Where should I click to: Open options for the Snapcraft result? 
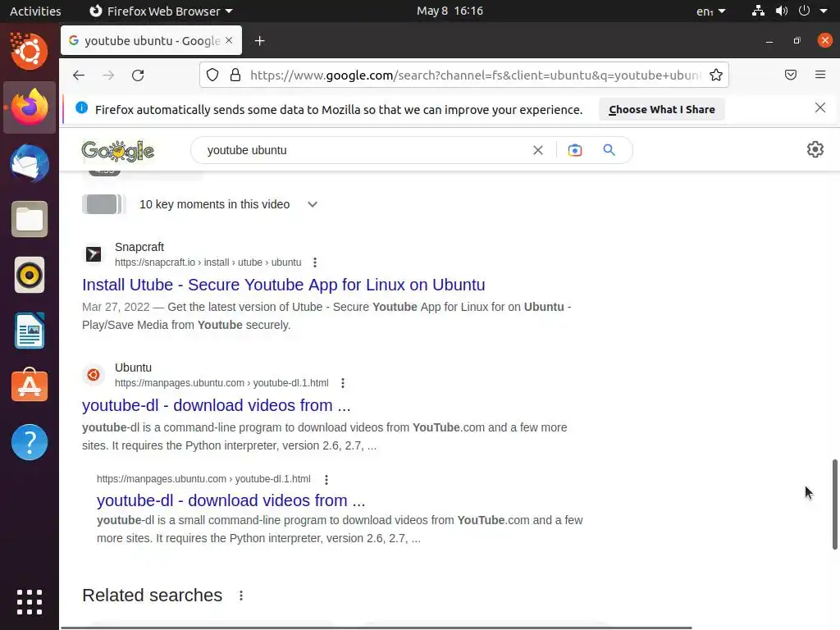pyautogui.click(x=315, y=262)
